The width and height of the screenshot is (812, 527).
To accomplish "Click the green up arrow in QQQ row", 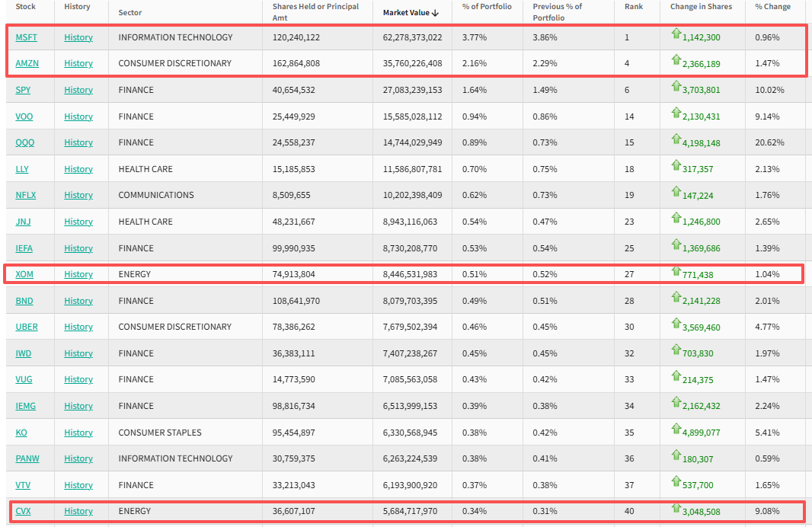I will click(x=676, y=139).
